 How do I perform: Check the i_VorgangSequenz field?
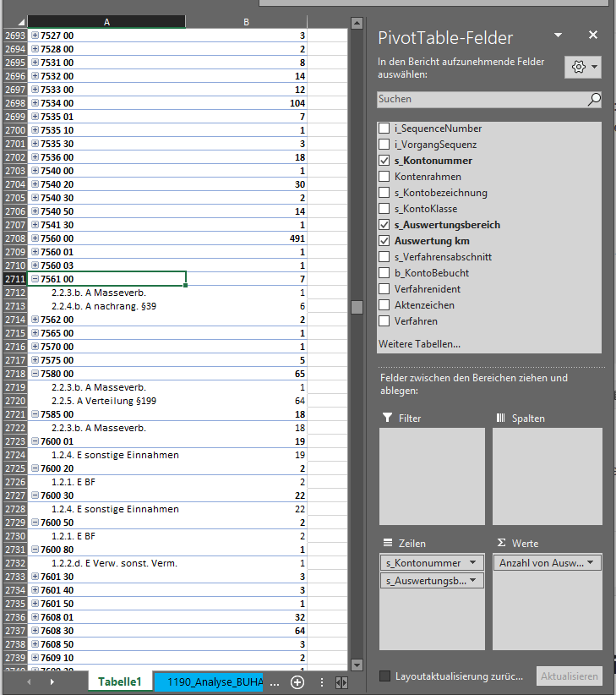384,145
